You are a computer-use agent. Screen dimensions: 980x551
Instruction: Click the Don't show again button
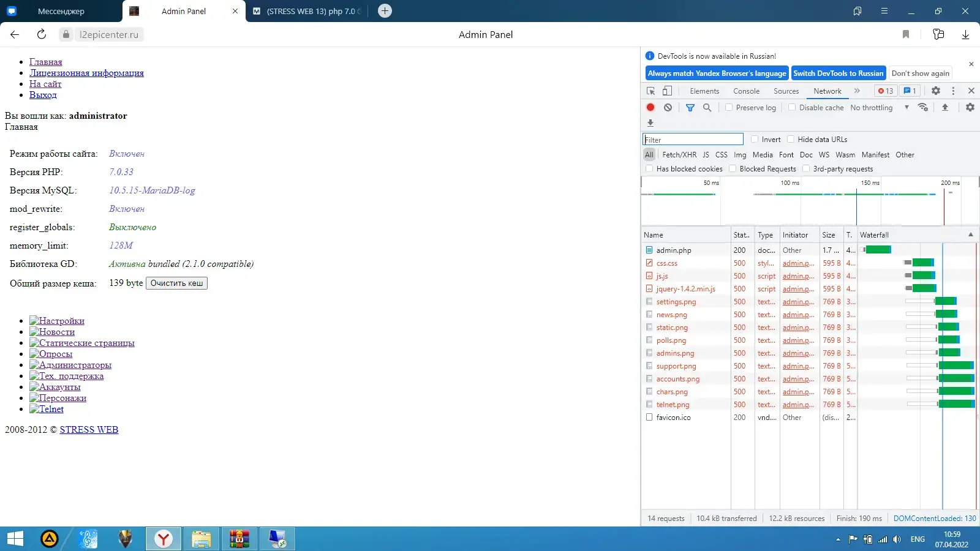pyautogui.click(x=920, y=73)
